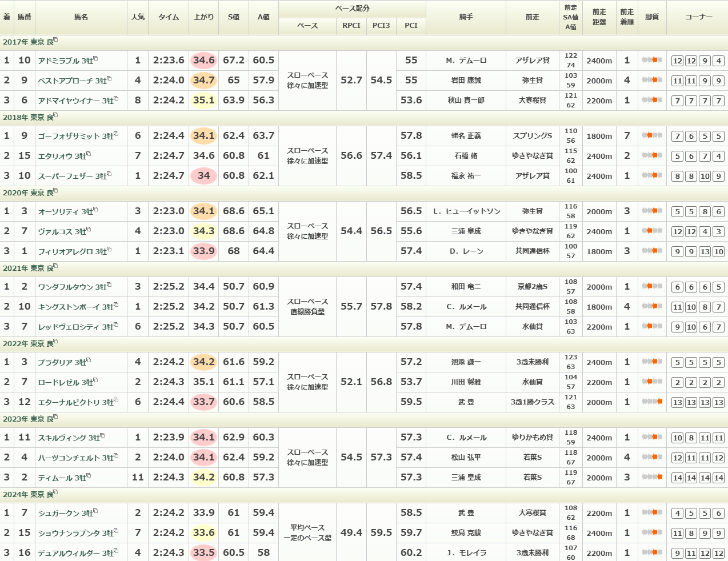Open the horse link for プラダリア
Image resolution: width=728 pixels, height=561 pixels.
pos(55,363)
